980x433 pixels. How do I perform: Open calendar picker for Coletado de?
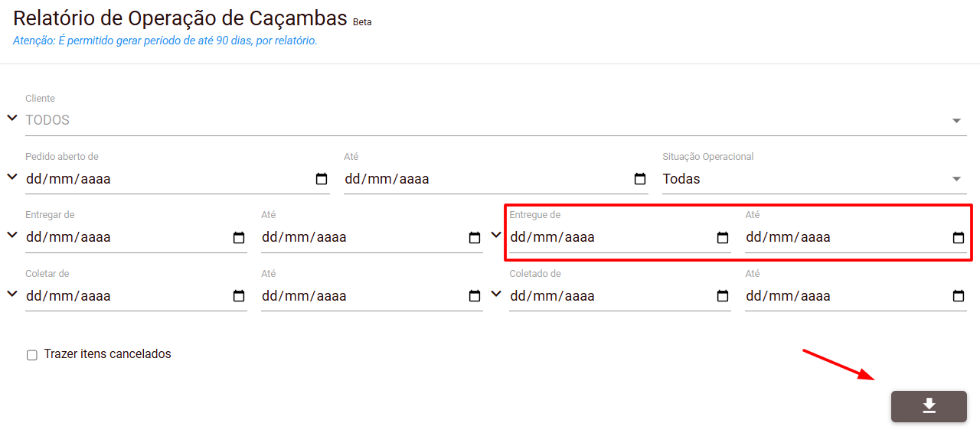(723, 296)
